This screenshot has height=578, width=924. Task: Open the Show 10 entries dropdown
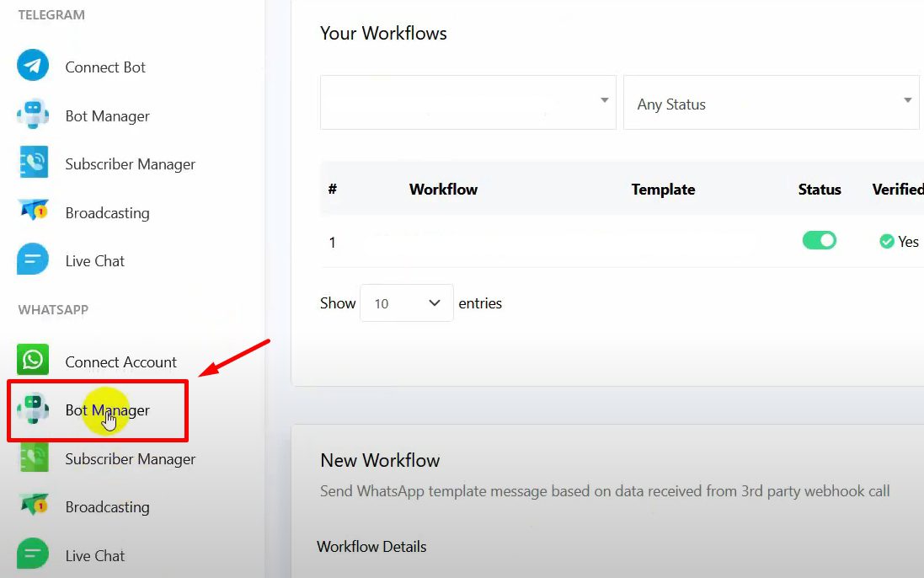coord(406,303)
